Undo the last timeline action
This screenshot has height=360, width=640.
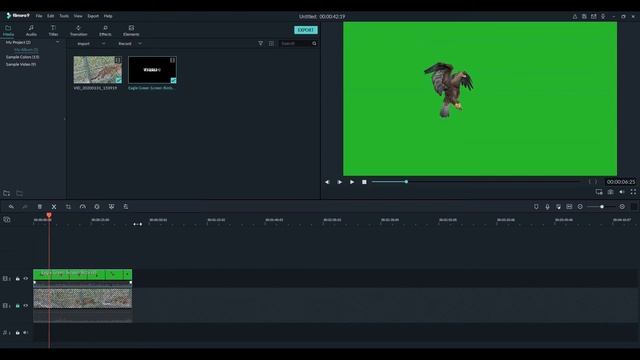(11, 207)
